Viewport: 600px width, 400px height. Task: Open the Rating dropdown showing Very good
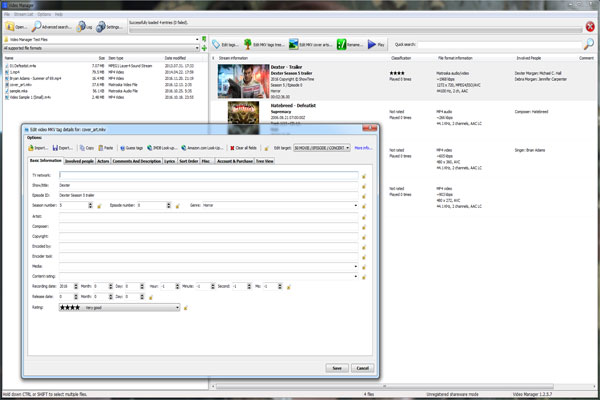pos(178,308)
